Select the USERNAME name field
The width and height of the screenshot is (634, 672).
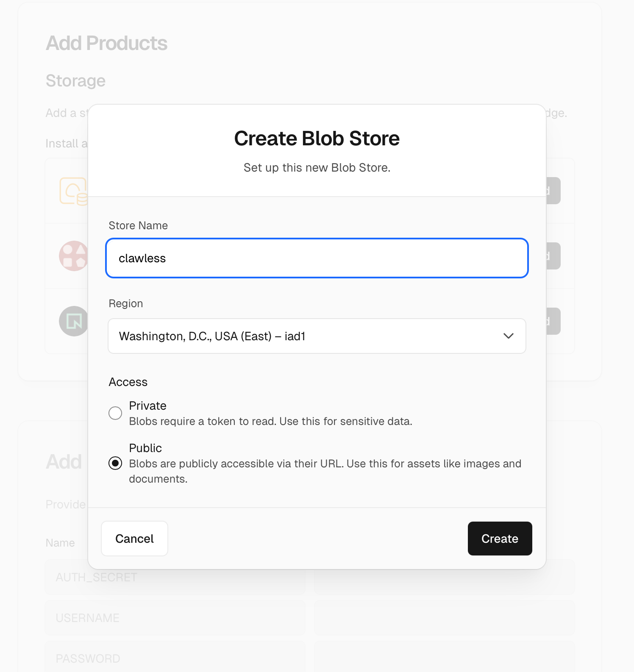pos(175,618)
